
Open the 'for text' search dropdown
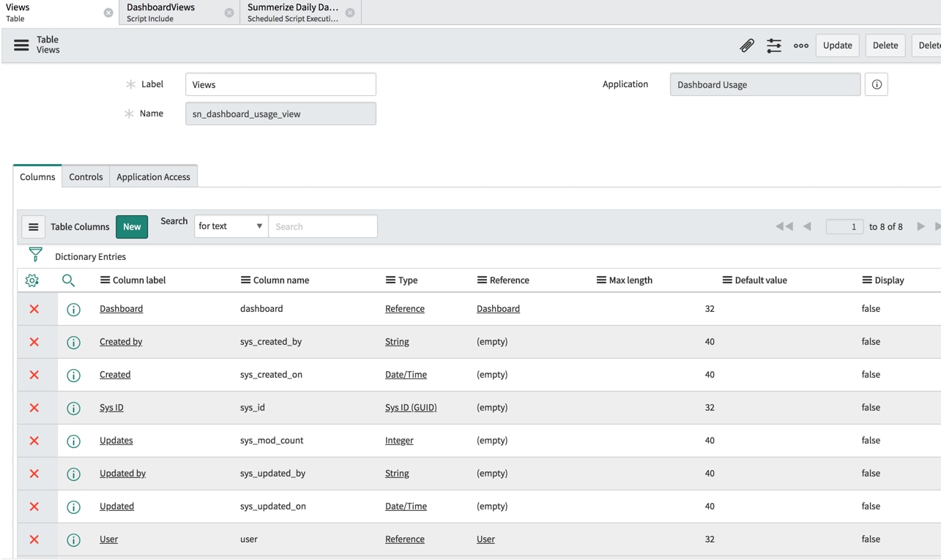tap(230, 226)
